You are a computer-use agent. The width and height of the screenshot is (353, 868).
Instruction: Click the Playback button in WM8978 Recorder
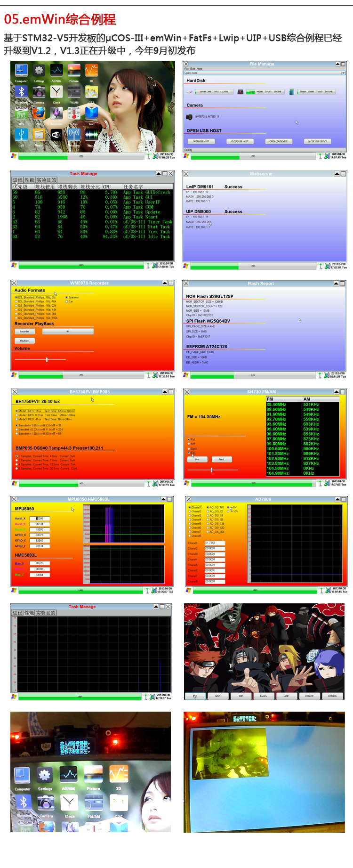click(24, 341)
